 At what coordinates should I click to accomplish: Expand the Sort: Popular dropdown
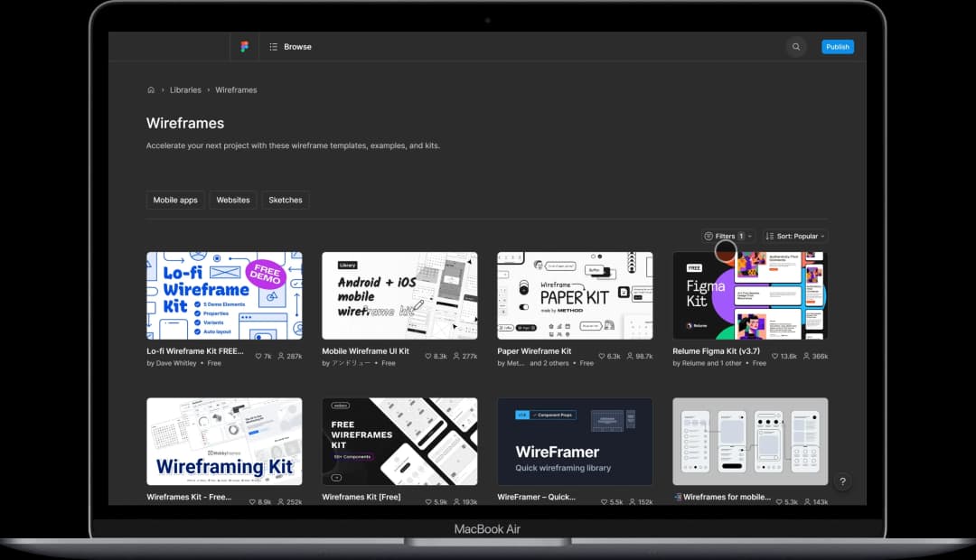[794, 236]
